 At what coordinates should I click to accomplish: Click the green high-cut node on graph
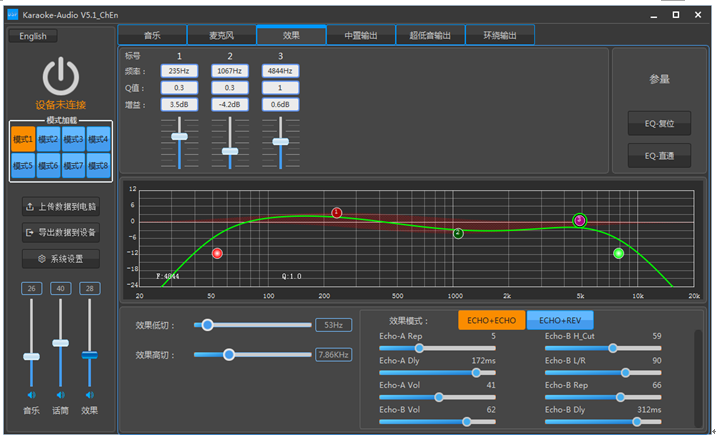point(618,253)
